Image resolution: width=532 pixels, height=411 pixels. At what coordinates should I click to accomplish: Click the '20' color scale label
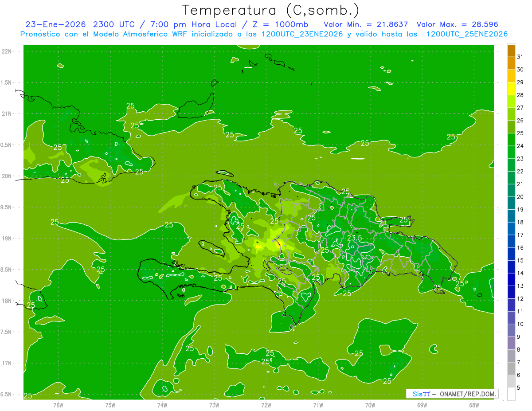(520, 197)
